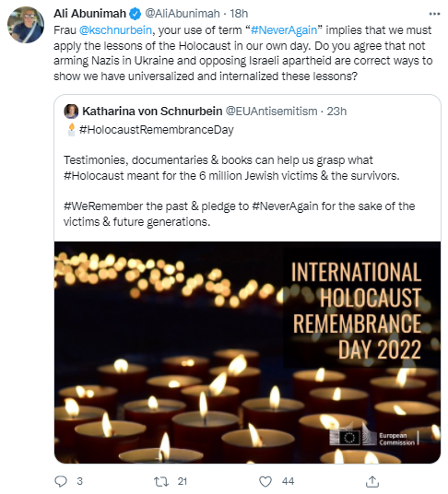Image resolution: width=448 pixels, height=494 pixels.
Task: Open the @AliAbunimah handle
Action: (x=183, y=14)
